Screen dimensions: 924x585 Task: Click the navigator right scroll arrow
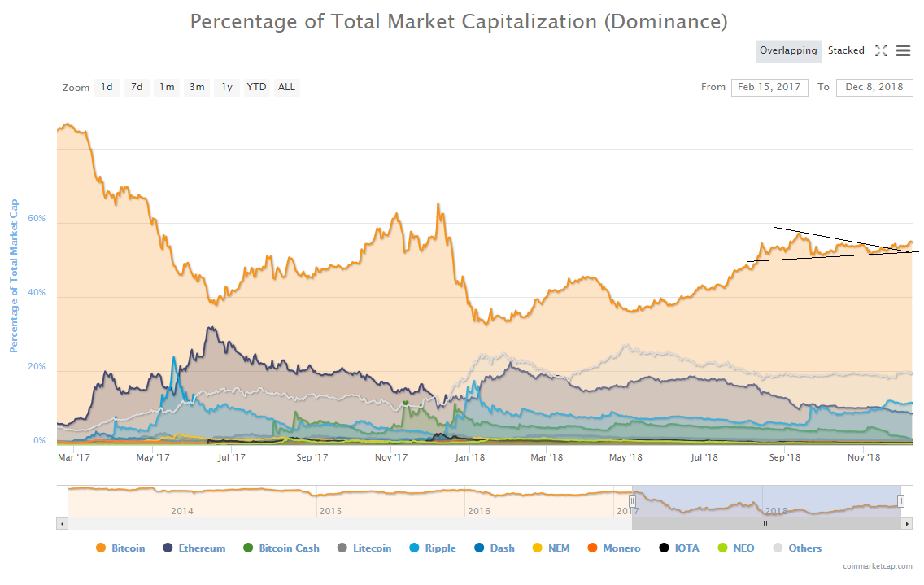[x=908, y=524]
